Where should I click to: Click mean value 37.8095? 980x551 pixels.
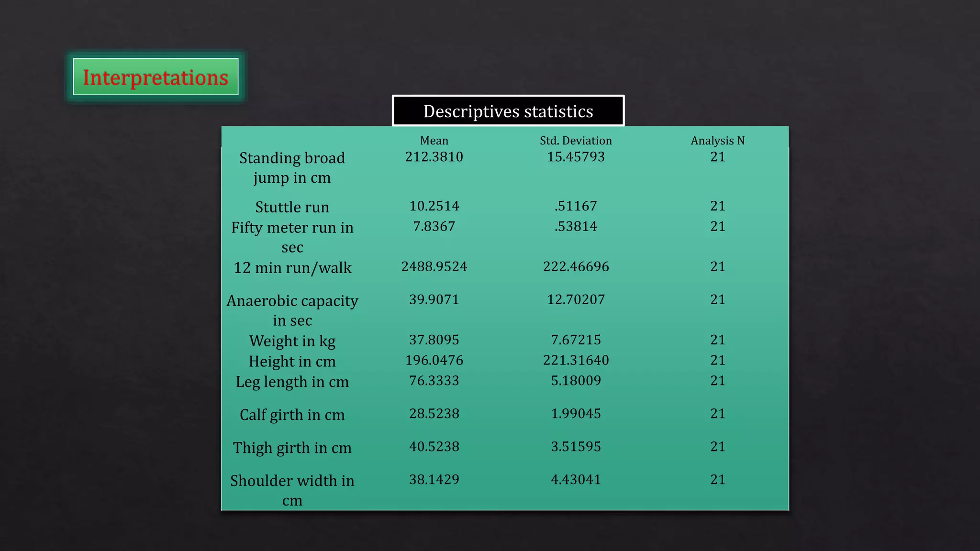(434, 340)
